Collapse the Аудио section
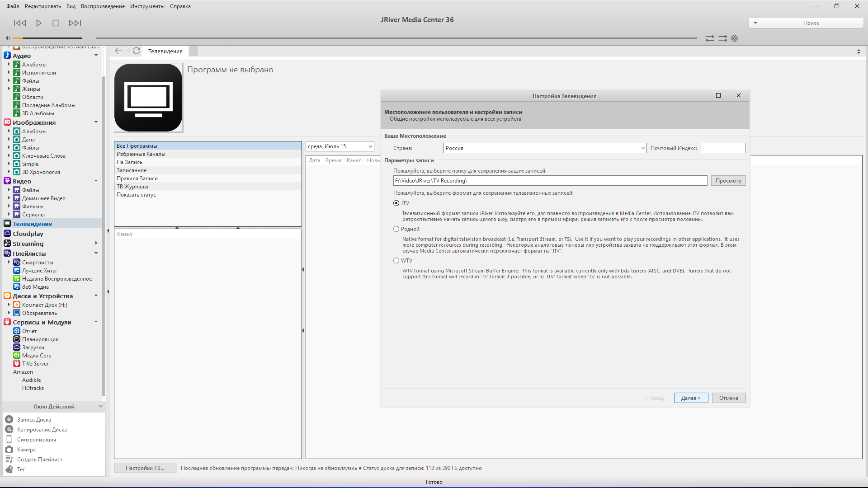This screenshot has width=868, height=488. [96, 56]
